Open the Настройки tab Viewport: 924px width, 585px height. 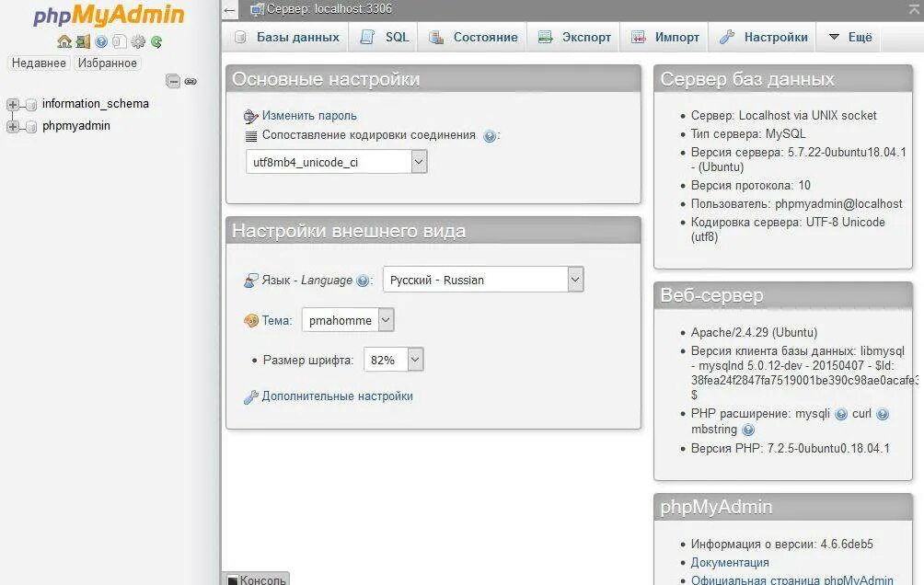tap(764, 37)
